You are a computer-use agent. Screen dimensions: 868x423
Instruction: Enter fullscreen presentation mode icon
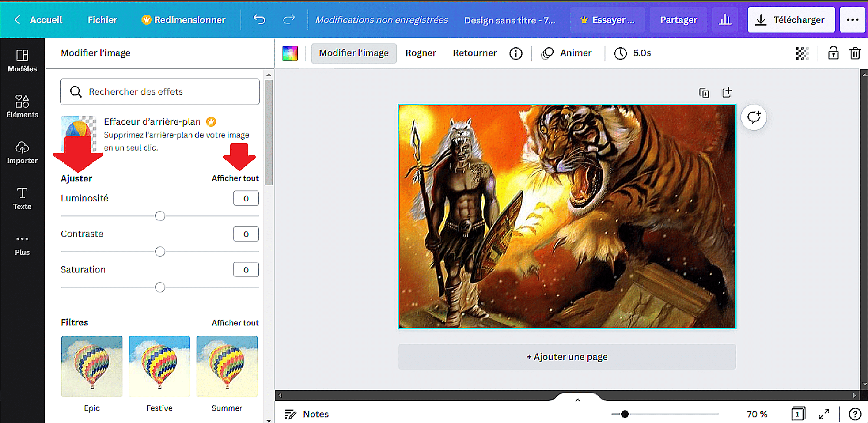tap(824, 414)
